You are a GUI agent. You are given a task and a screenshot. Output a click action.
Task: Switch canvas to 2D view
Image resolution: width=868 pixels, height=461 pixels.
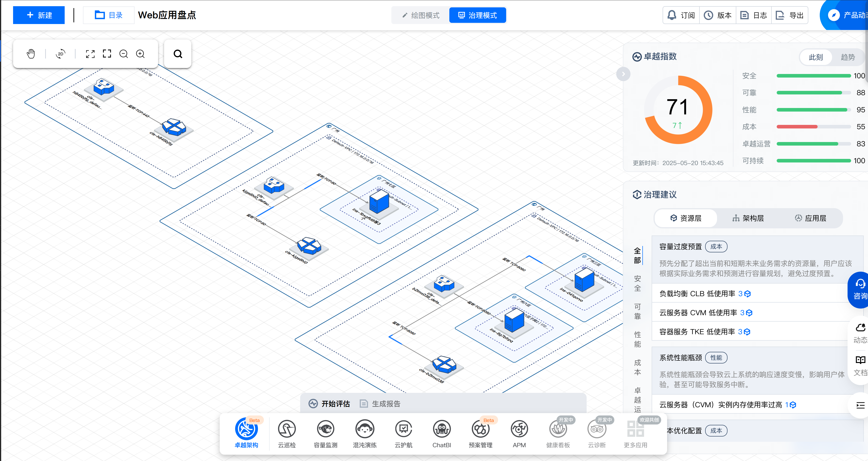click(61, 54)
